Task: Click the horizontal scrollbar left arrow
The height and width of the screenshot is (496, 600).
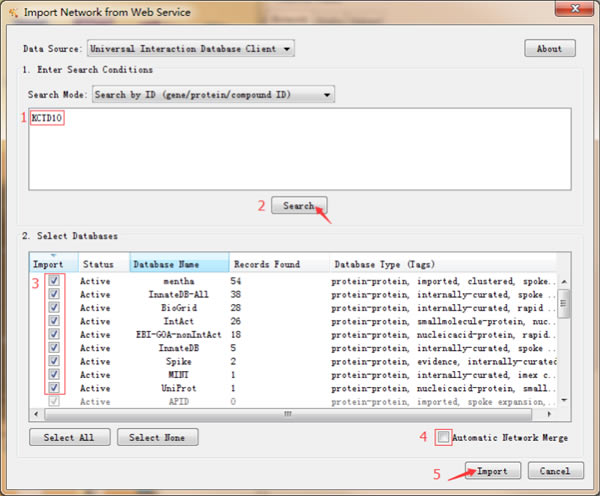Action: tap(38, 412)
